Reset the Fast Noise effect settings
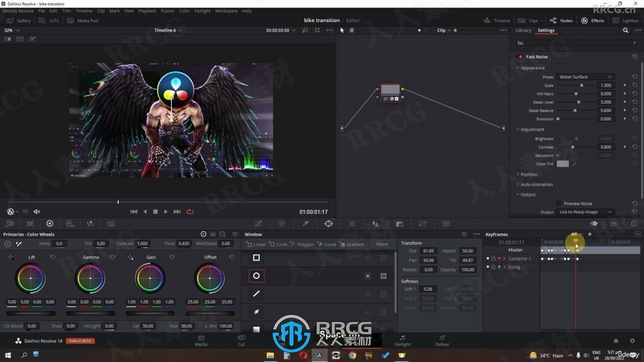The width and height of the screenshot is (644, 362). tap(634, 57)
